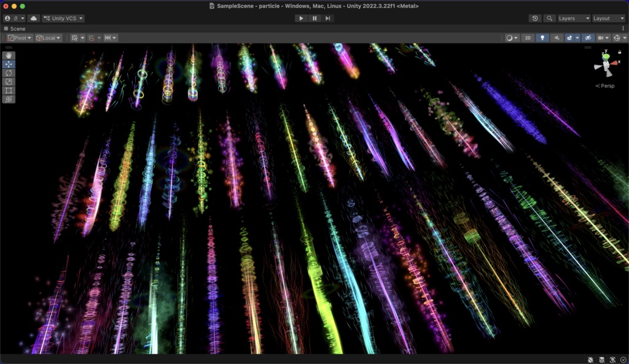Select the Hand view tool
Screen dimensions: 629x364
click(x=8, y=56)
